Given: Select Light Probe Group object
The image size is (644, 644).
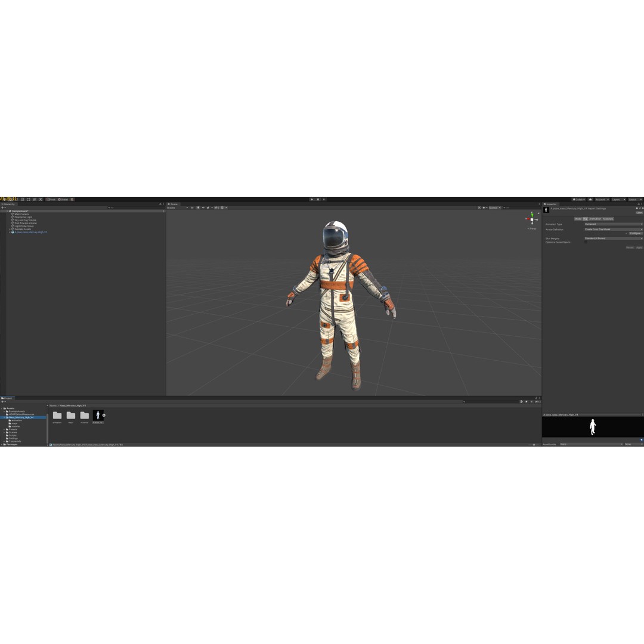Looking at the screenshot, I should (24, 227).
